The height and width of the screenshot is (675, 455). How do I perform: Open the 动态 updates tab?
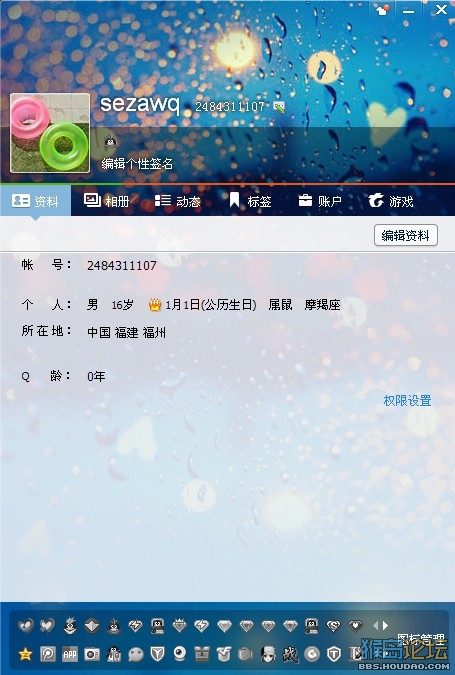[177, 201]
